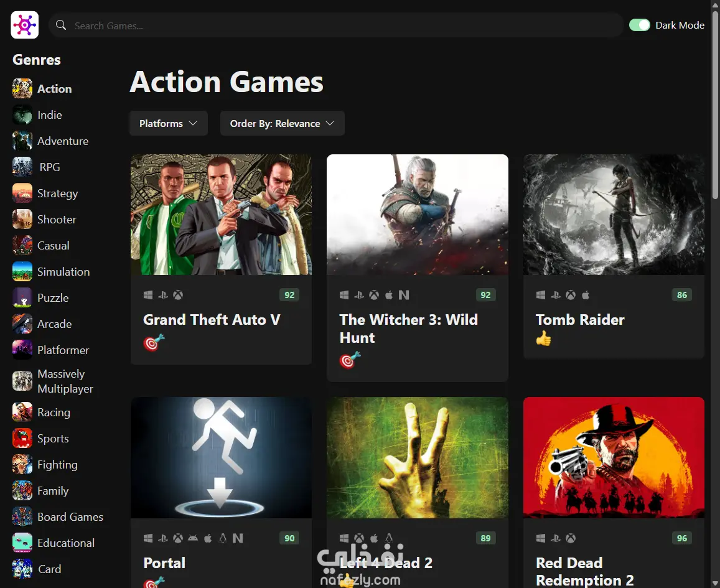Go to the Simulation genre link

click(63, 272)
